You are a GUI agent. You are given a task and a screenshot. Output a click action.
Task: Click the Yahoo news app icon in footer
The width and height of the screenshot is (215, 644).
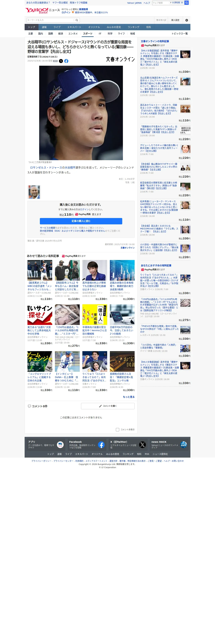coord(60,445)
